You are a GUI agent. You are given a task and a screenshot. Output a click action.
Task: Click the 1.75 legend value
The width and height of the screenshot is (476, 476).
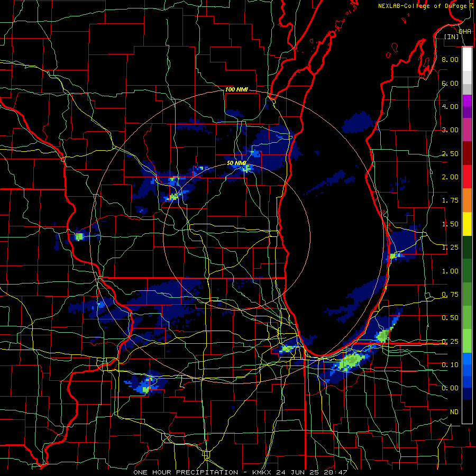[450, 200]
